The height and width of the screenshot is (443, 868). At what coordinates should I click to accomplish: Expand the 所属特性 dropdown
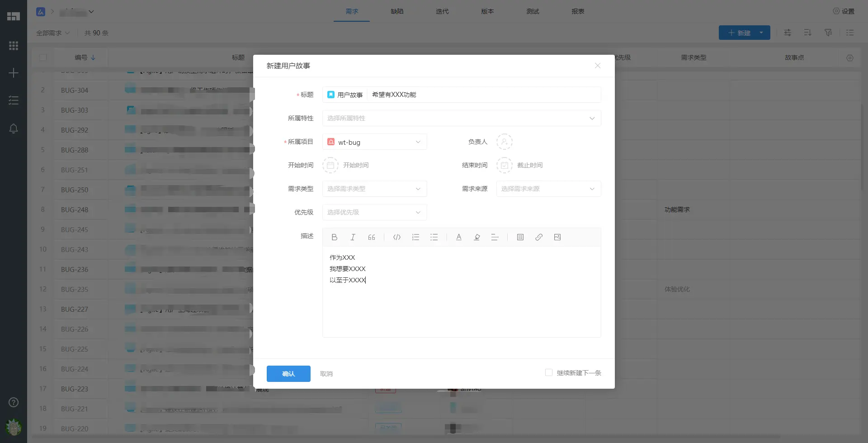(x=462, y=118)
